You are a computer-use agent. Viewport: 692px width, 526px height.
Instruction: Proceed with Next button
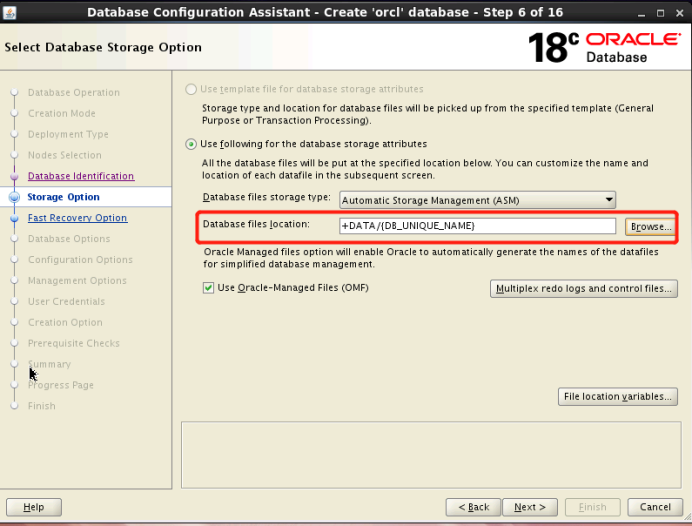(x=530, y=507)
